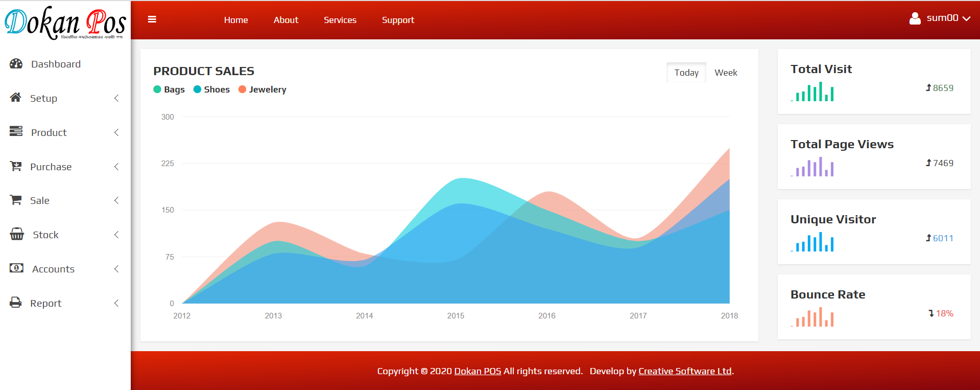Click the Dokan Pos logo
Viewport: 980px width, 390px height.
pos(65,22)
